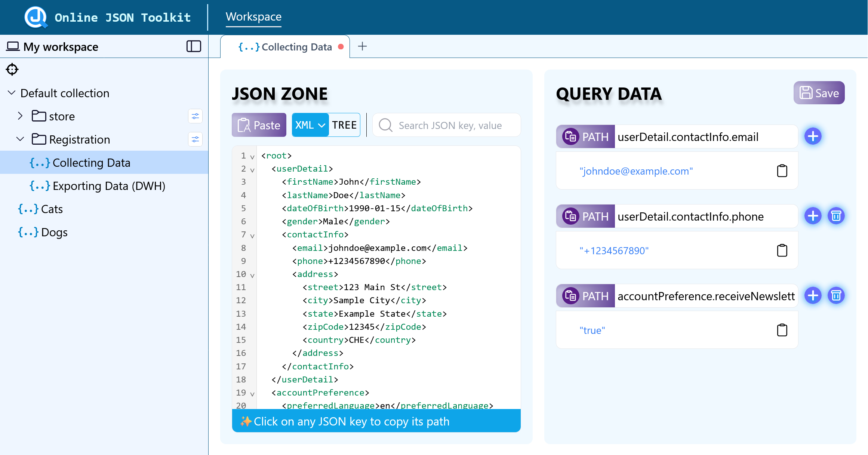The image size is (868, 455).
Task: Click the Cats JSON braces icon
Action: pos(28,209)
